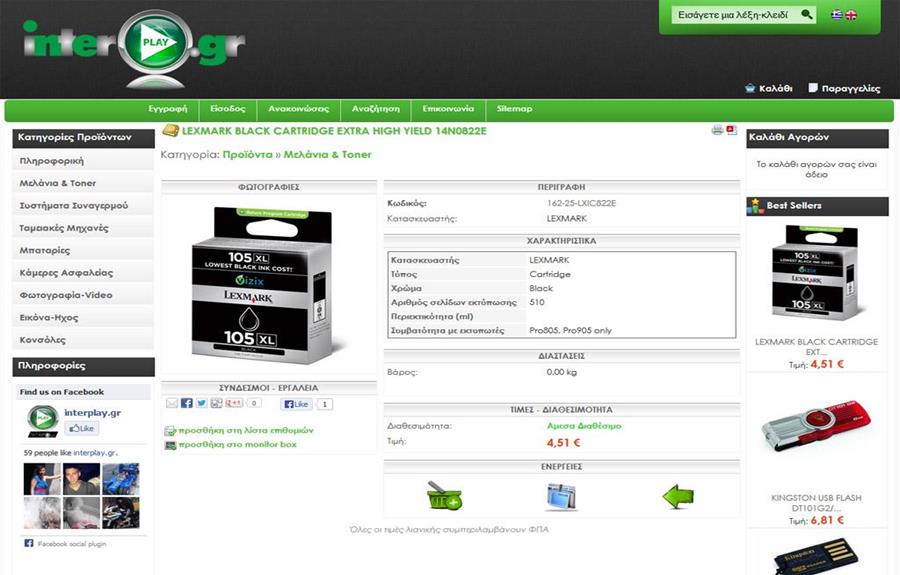Select the Εικόνα-Ήχος category
This screenshot has height=575, width=900.
[x=83, y=318]
